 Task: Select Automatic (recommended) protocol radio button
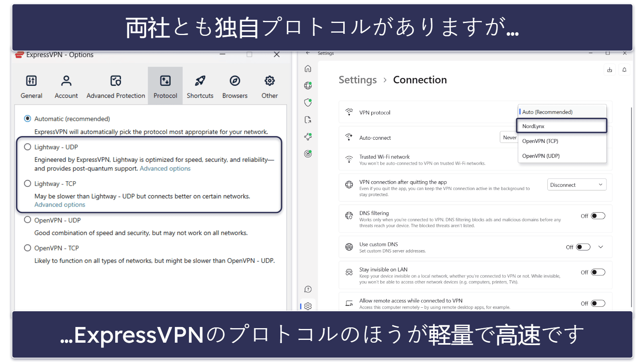pyautogui.click(x=27, y=118)
